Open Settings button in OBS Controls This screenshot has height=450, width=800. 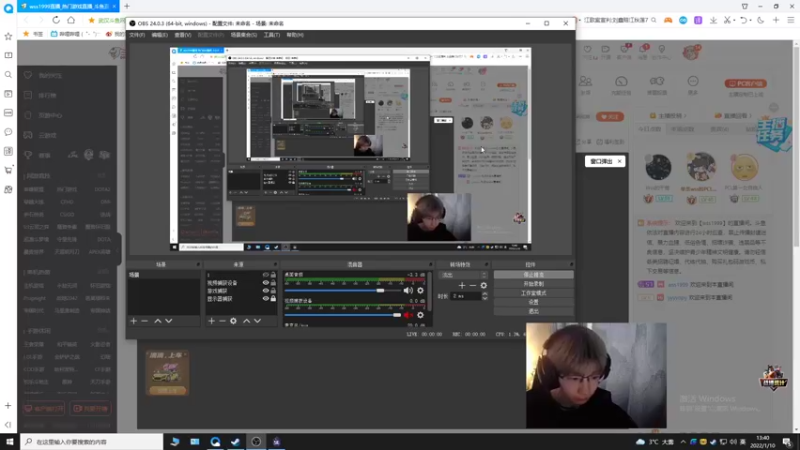(x=533, y=302)
